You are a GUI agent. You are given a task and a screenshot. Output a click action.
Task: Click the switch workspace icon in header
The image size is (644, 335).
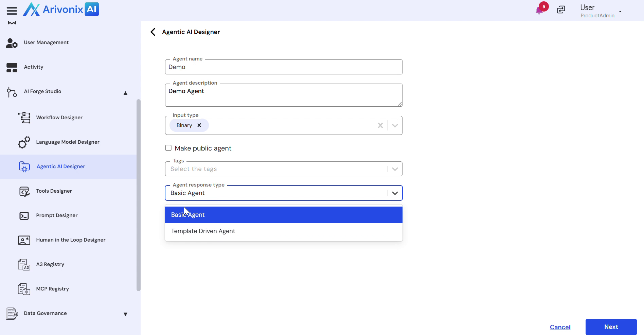pos(561,10)
